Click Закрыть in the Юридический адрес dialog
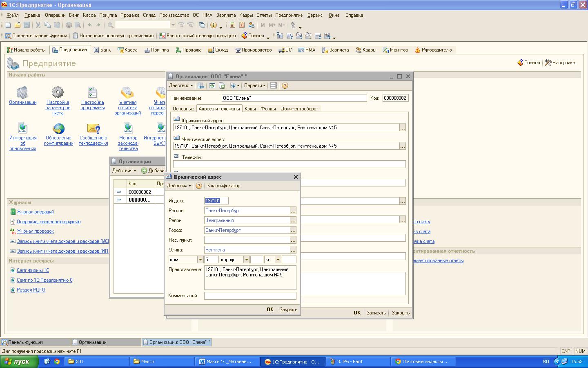The image size is (588, 368). pyautogui.click(x=288, y=310)
